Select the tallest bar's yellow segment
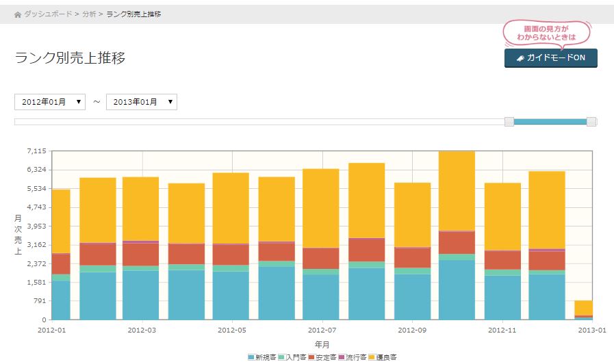This screenshot has width=614, height=364. (457, 190)
